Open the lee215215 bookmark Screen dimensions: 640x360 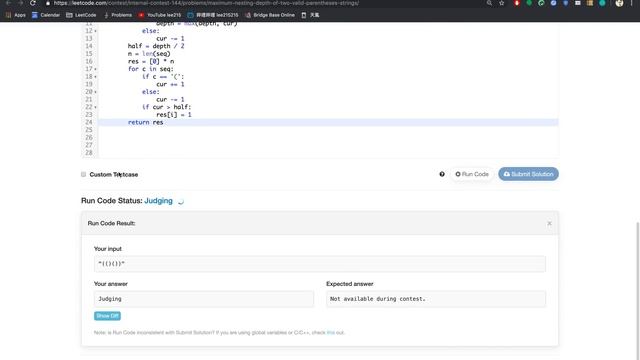(213, 15)
